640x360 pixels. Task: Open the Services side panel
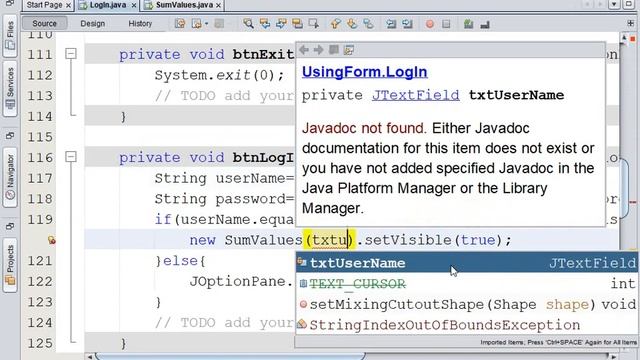[x=10, y=89]
